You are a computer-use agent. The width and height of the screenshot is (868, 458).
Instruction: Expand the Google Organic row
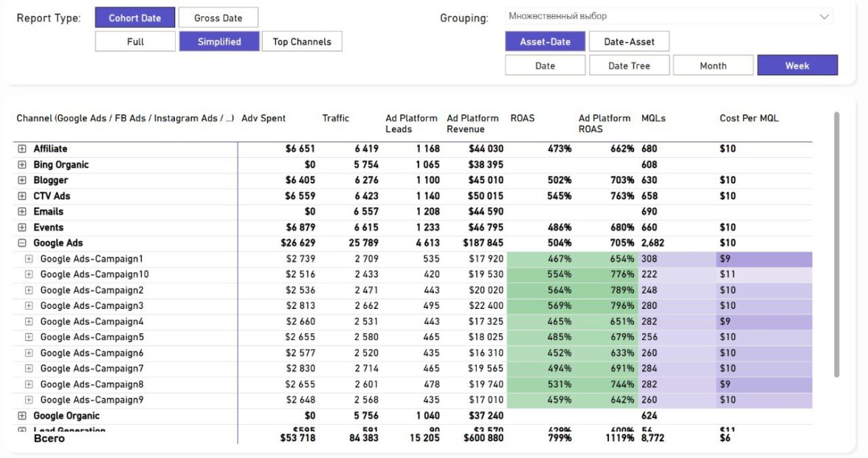coord(22,416)
